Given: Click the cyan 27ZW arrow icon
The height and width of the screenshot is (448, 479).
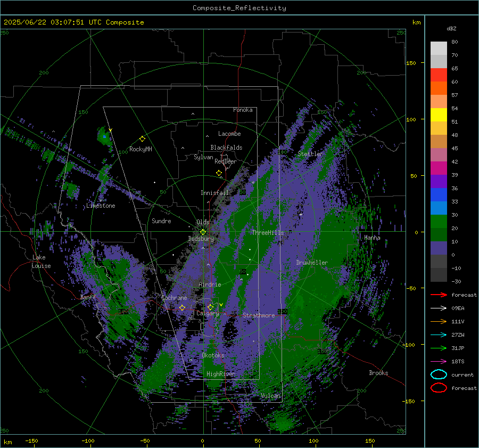Looking at the screenshot, I should point(439,335).
